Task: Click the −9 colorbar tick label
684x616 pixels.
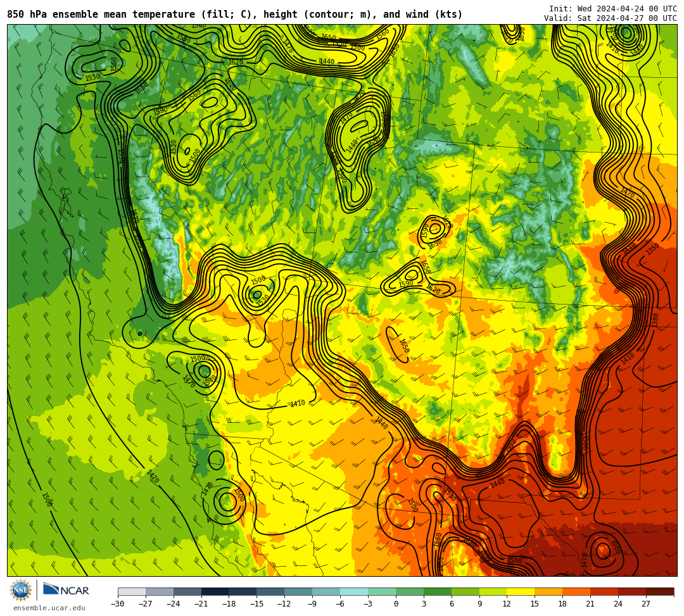Action: (312, 604)
